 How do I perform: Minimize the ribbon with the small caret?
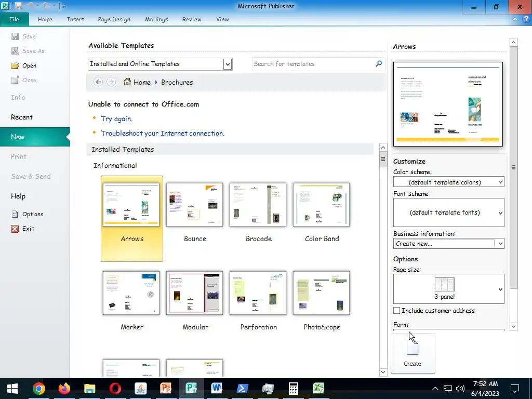pyautogui.click(x=515, y=19)
